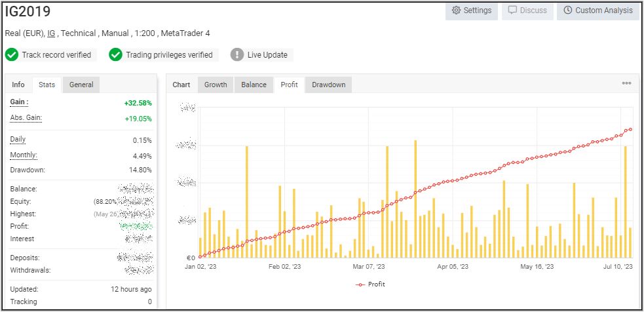Open the General tab
Screen dimensions: 644x312
point(81,85)
